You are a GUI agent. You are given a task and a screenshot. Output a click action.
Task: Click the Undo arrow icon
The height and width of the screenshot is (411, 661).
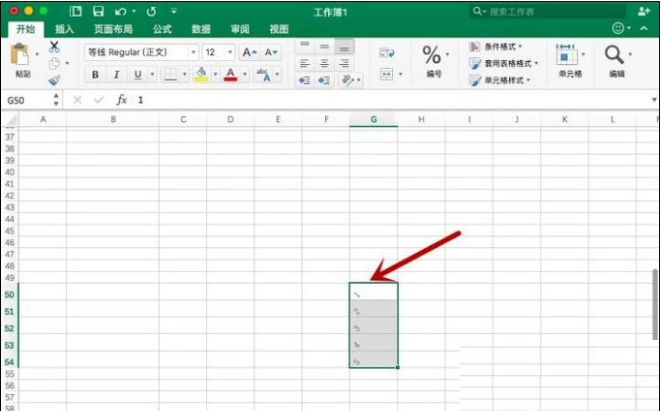[x=121, y=12]
